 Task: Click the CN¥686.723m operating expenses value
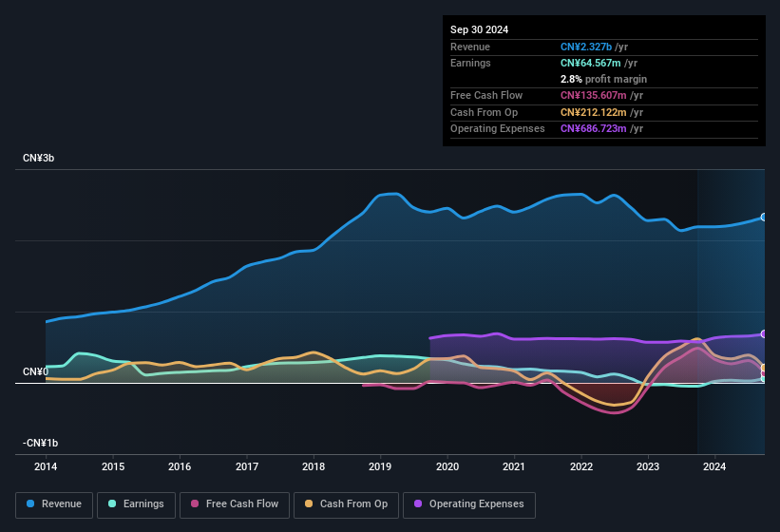594,129
